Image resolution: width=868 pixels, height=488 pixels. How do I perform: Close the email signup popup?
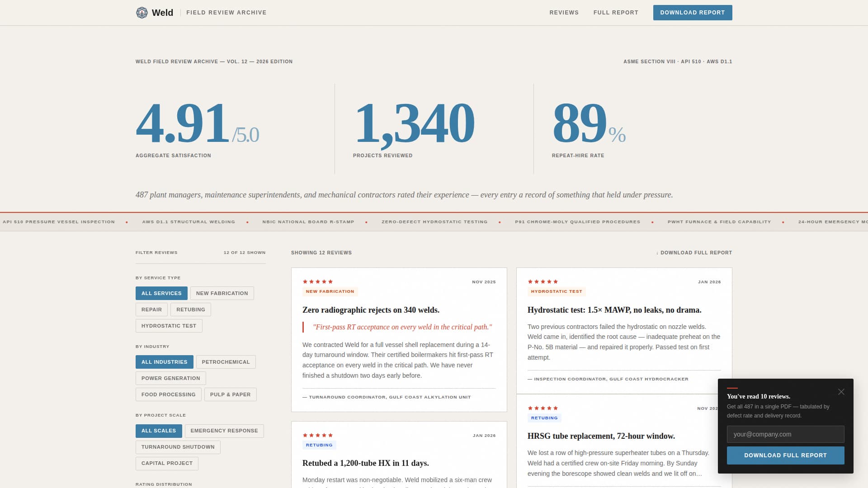[x=841, y=392]
